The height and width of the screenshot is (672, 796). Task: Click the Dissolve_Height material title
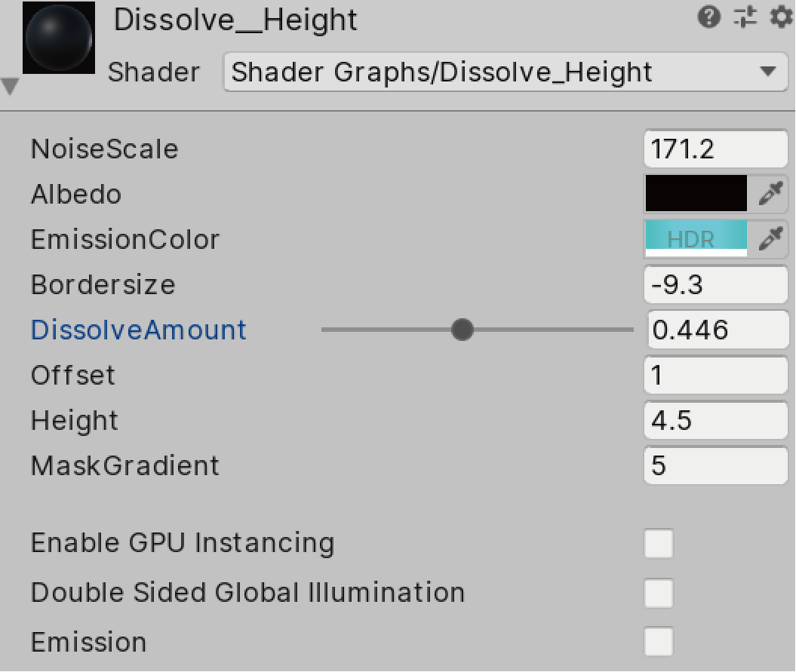(235, 20)
